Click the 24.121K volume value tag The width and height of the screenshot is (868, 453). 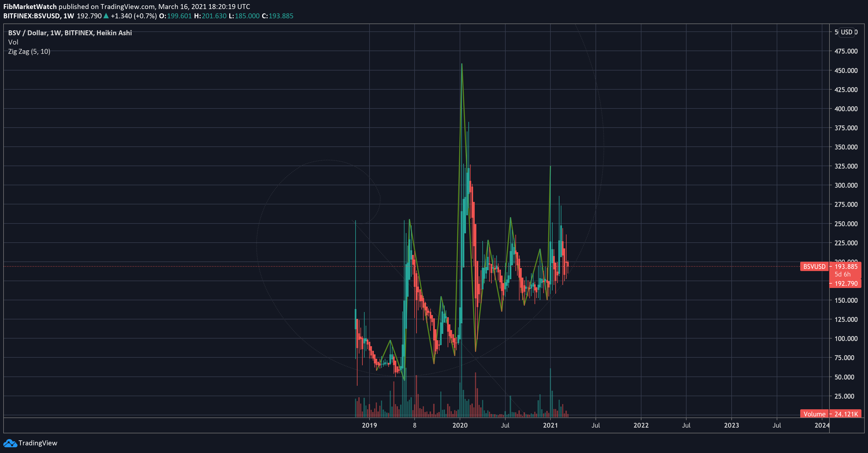pos(846,414)
